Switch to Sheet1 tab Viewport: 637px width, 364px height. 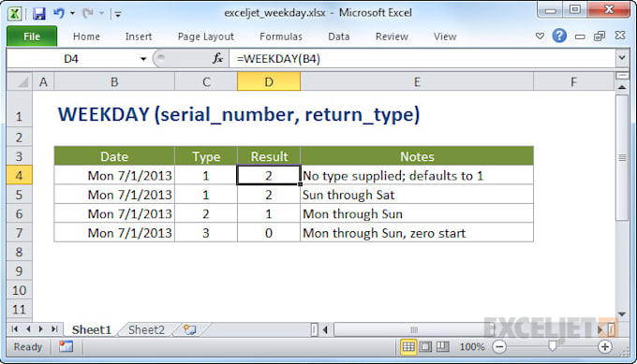(92, 329)
